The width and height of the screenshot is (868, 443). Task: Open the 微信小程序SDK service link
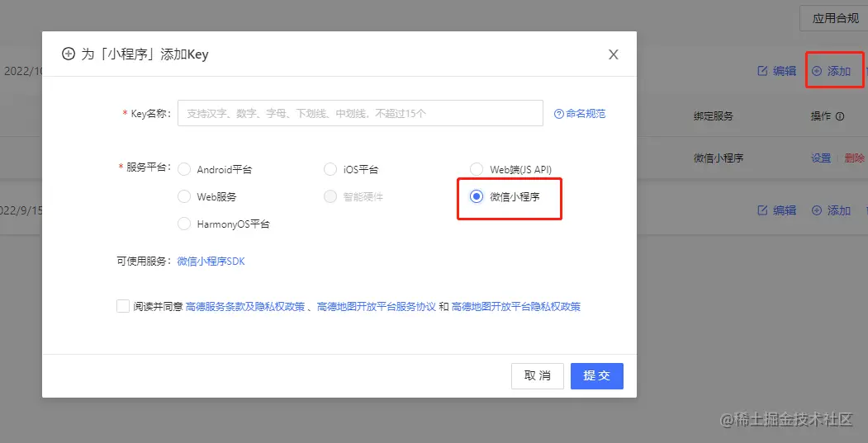[211, 262]
